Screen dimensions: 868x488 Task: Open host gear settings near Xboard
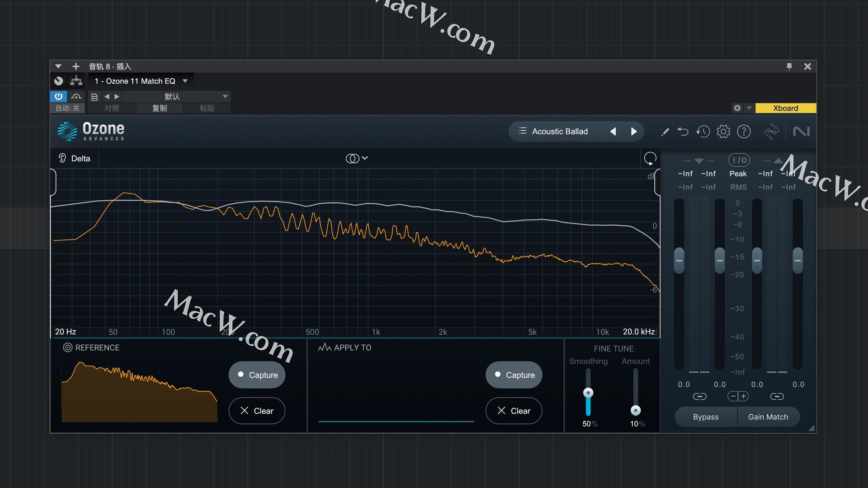tap(737, 108)
